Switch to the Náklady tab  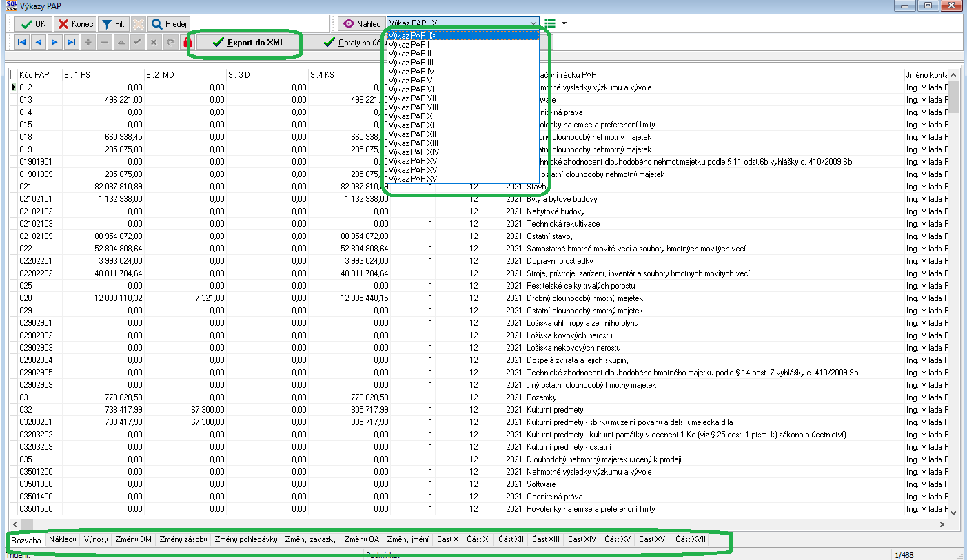(x=63, y=539)
